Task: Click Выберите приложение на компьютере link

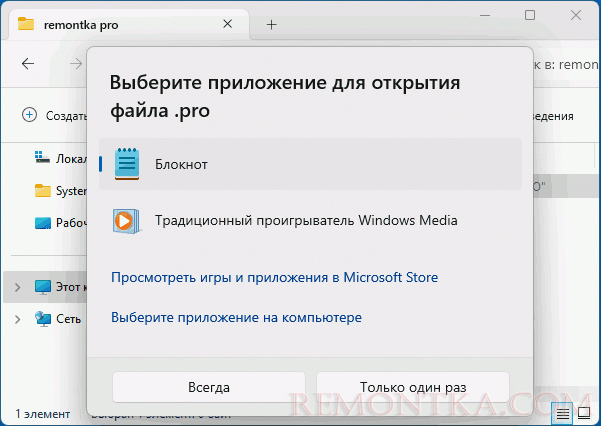Action: [236, 317]
